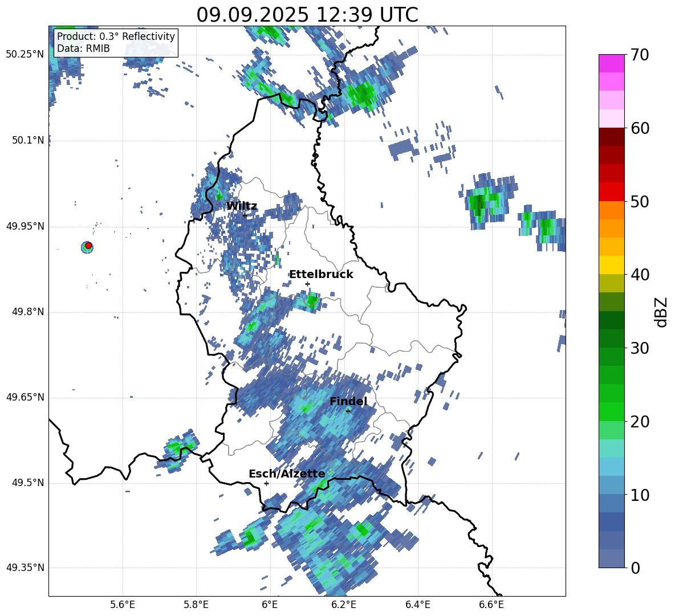Click the bright green colorbar segment at 20 dBZ

[611, 411]
